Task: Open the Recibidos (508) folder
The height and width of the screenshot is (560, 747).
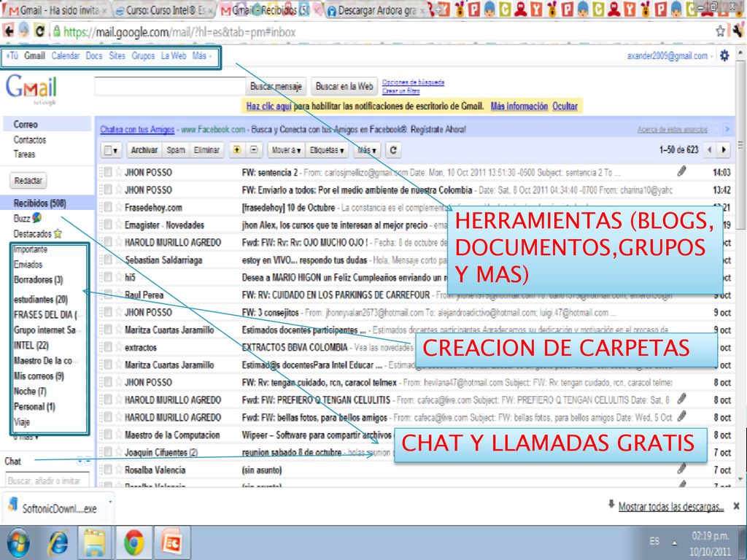Action: (x=39, y=203)
